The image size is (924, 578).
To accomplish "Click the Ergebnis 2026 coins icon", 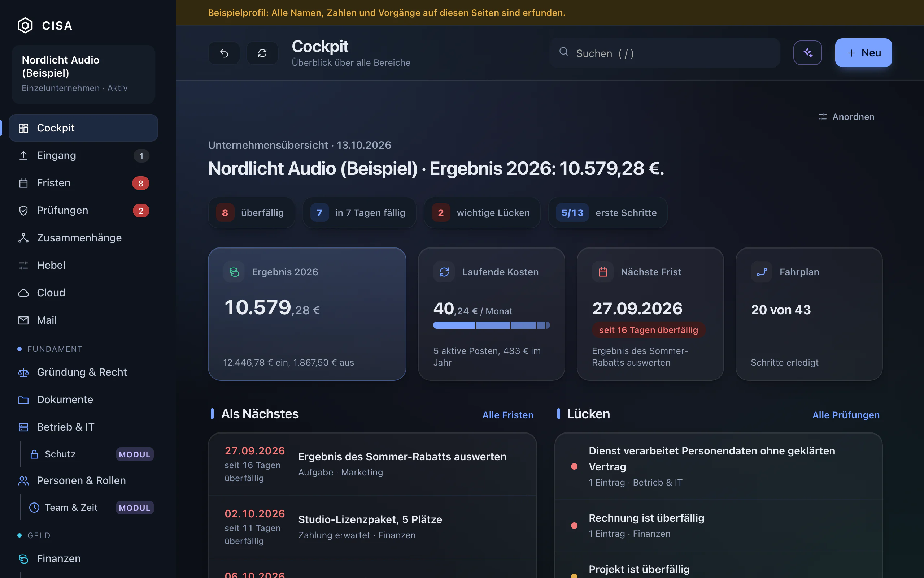I will click(234, 272).
